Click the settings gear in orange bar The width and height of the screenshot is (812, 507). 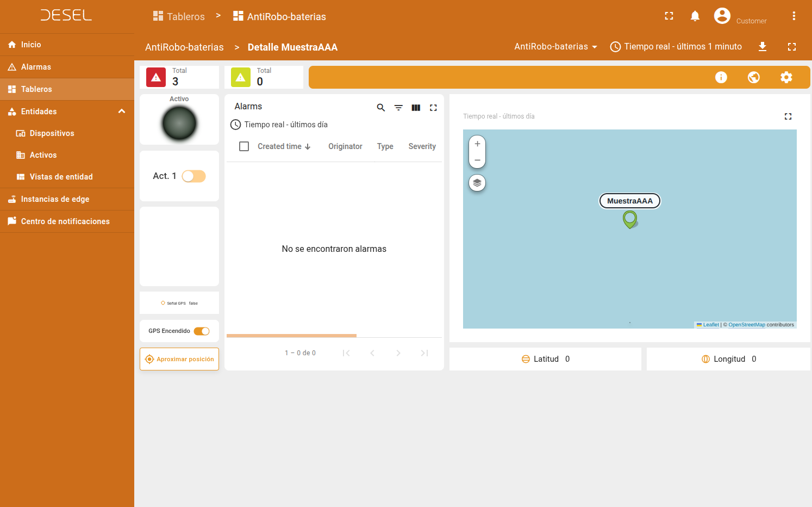[786, 77]
